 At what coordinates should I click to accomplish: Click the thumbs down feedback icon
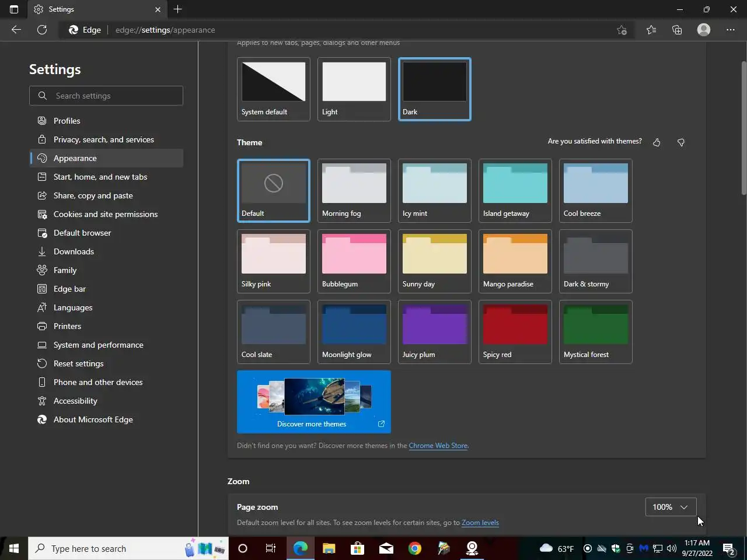click(x=680, y=142)
